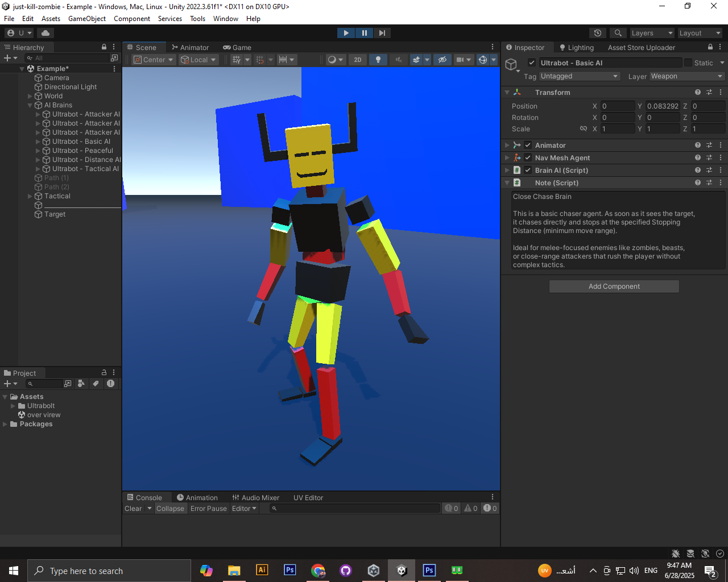Enable the Static checkbox
The height and width of the screenshot is (582, 728).
click(x=688, y=63)
